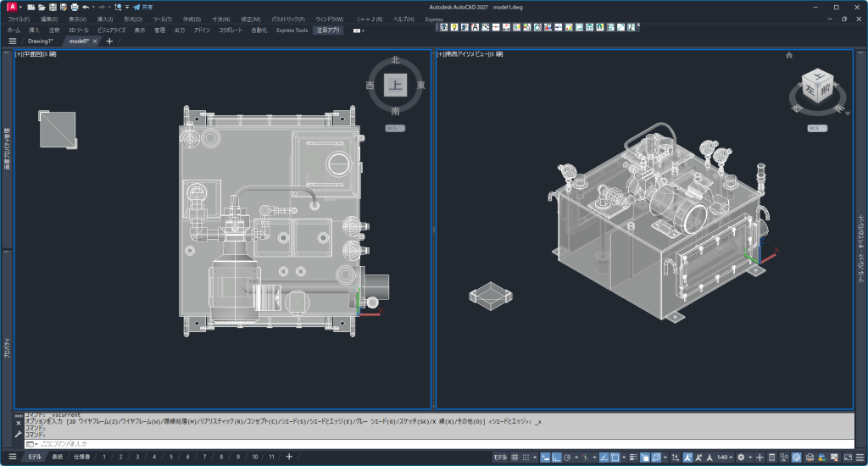Click the Save icon in quick access toolbar
The image size is (868, 466).
(52, 7)
